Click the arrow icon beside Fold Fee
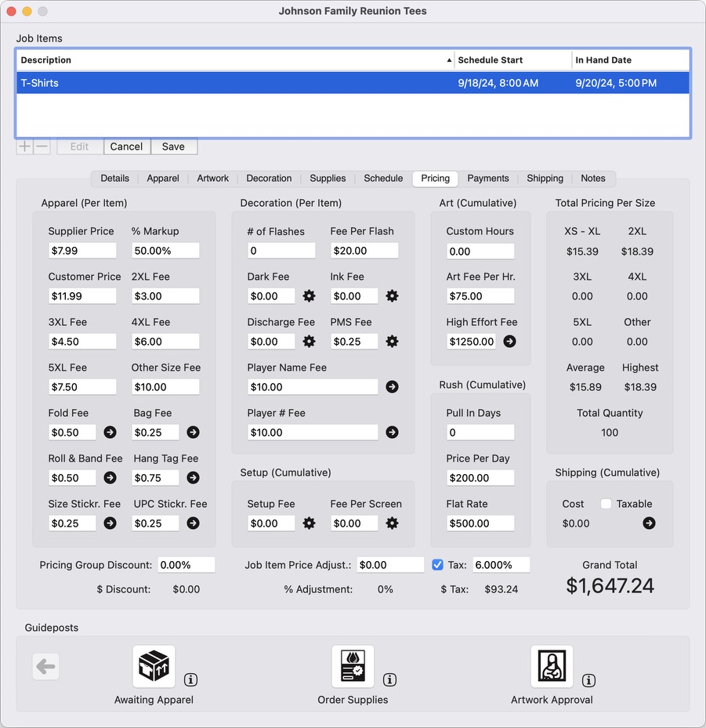Viewport: 706px width, 728px height. coord(110,433)
